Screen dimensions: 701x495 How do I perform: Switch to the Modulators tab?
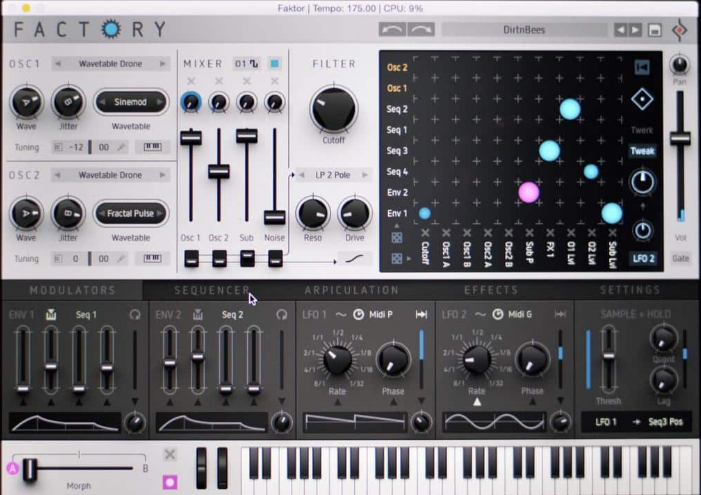click(72, 290)
